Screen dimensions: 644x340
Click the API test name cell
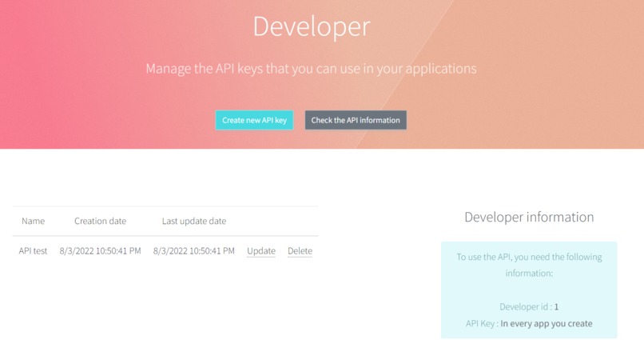[33, 250]
